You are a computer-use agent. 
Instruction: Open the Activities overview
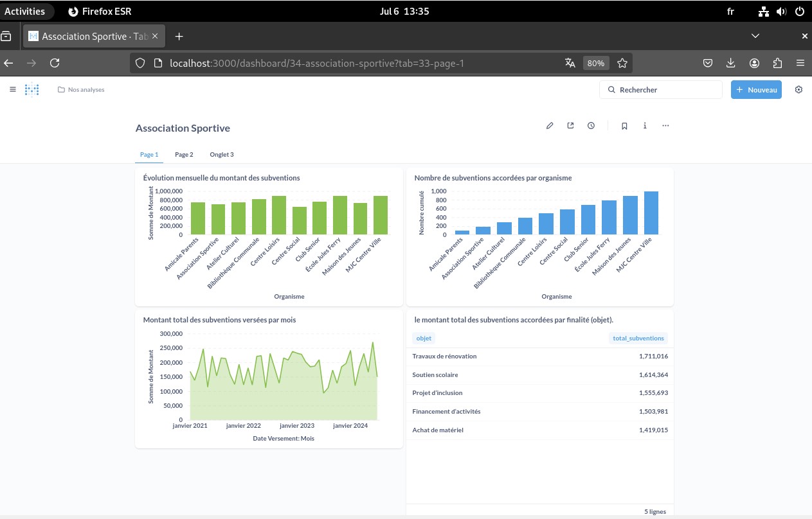coord(25,11)
